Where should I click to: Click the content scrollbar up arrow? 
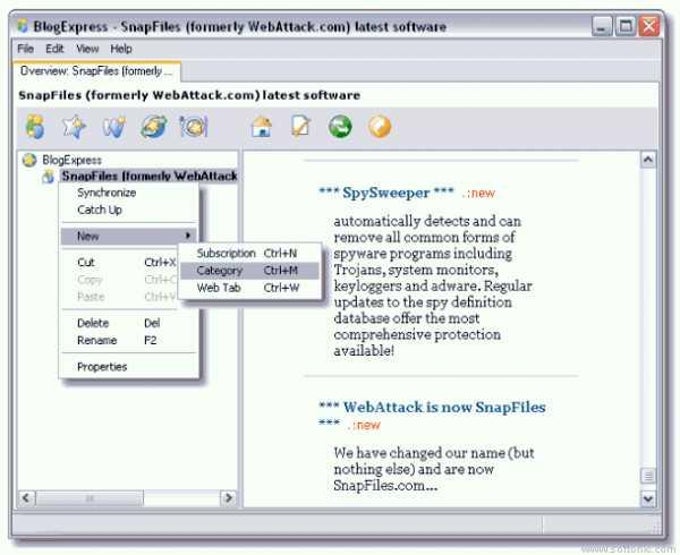click(x=648, y=160)
